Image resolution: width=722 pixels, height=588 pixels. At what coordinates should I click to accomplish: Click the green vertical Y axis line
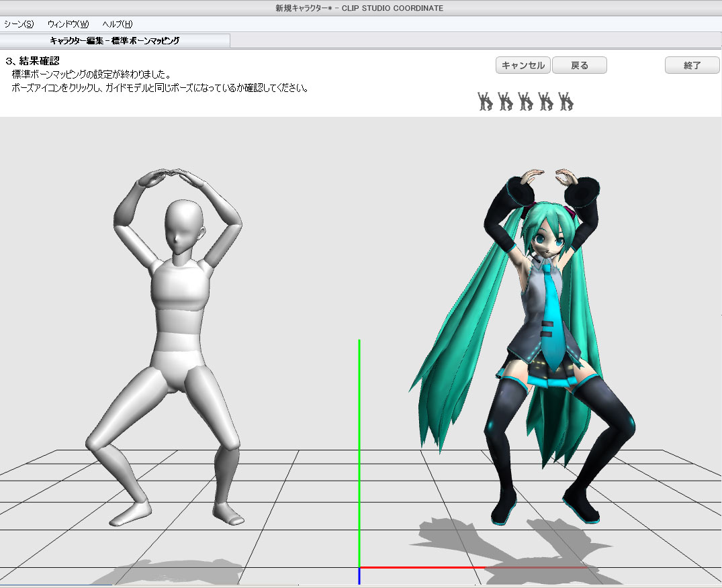pyautogui.click(x=359, y=453)
